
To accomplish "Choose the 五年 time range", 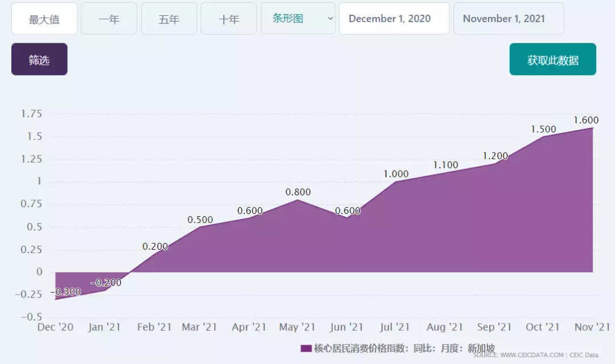I will 169,19.
